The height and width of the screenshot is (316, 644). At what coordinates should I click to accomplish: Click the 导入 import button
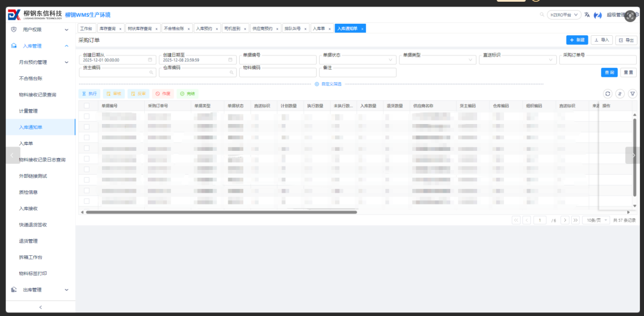602,40
